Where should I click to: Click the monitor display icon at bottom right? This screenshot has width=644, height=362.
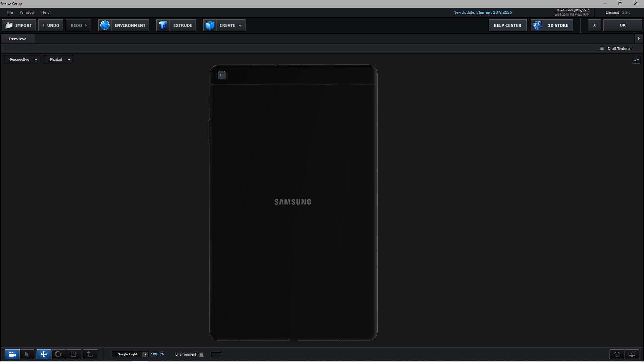(632, 354)
